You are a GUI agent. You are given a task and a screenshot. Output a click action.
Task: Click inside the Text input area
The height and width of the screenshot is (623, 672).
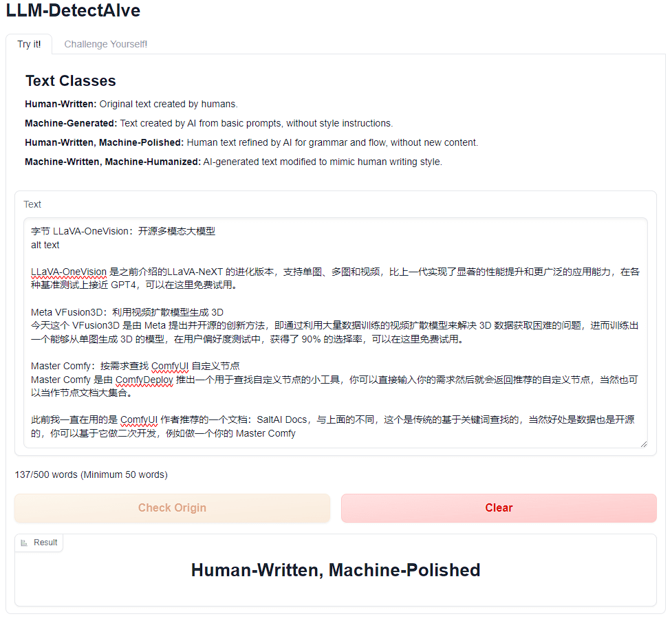[335, 333]
